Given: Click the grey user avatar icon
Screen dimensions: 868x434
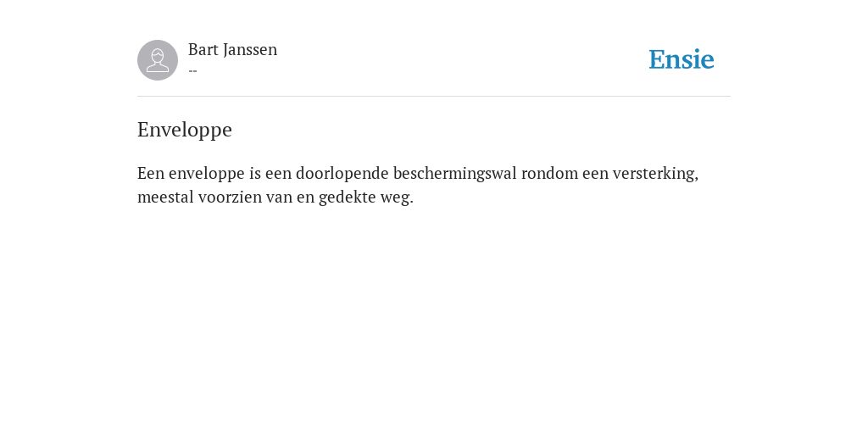Looking at the screenshot, I should 158,60.
